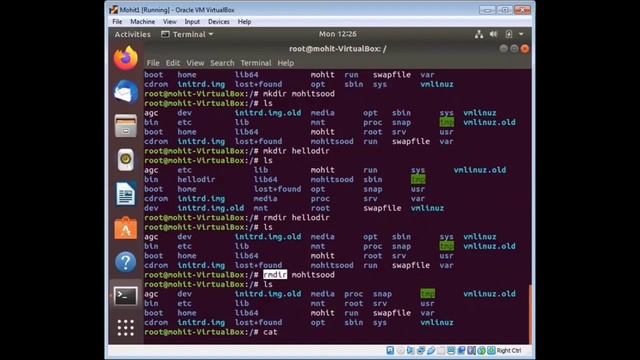Click VirtualBox recording status icon
Screen dimensions: 640x360
pos(461,351)
